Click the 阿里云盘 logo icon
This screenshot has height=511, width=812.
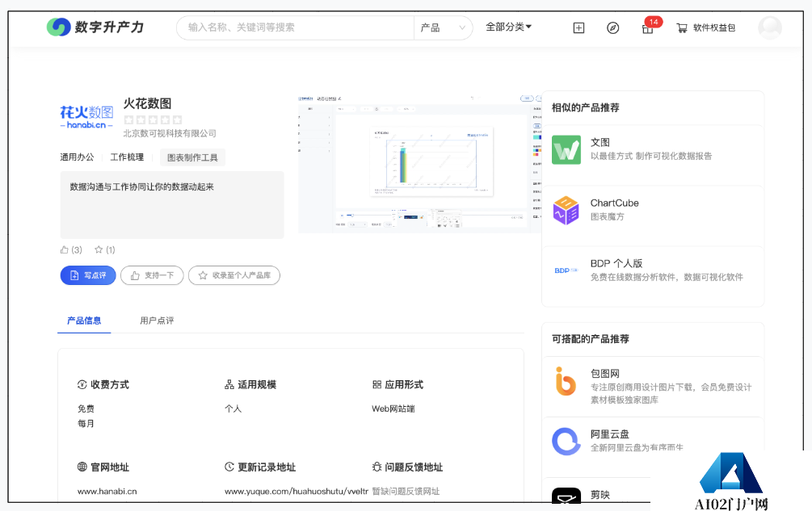click(566, 442)
